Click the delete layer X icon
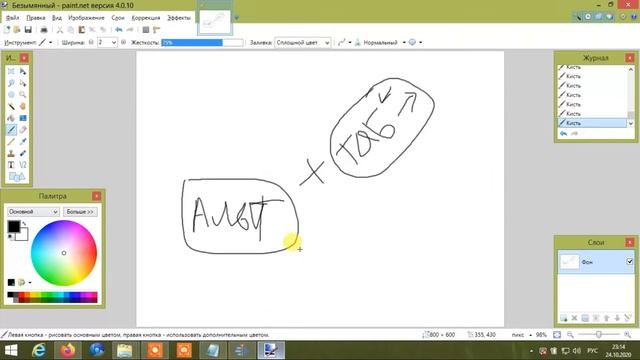 (574, 318)
